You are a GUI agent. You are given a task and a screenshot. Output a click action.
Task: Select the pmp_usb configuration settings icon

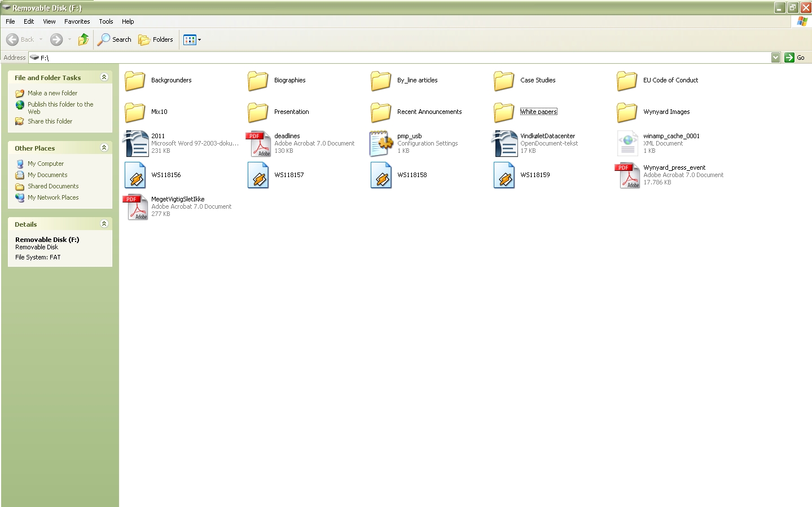381,143
